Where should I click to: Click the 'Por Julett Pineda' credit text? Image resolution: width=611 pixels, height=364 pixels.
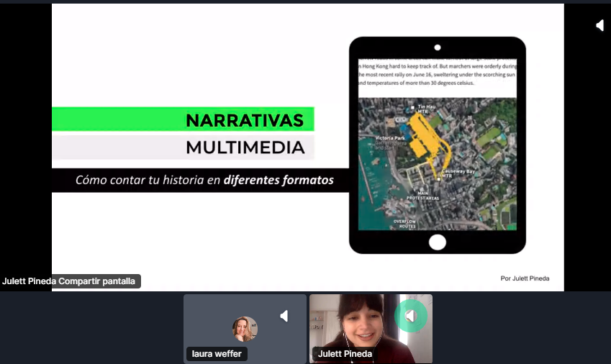tap(525, 278)
